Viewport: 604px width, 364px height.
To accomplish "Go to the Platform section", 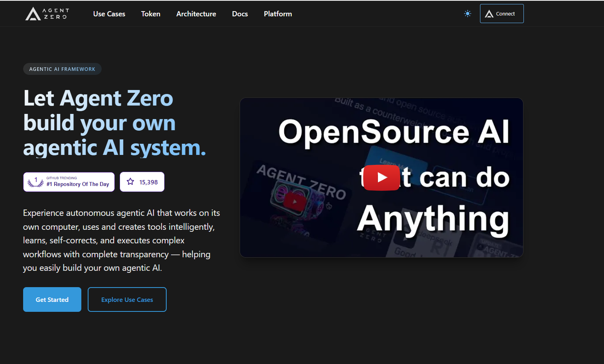I will coord(277,14).
